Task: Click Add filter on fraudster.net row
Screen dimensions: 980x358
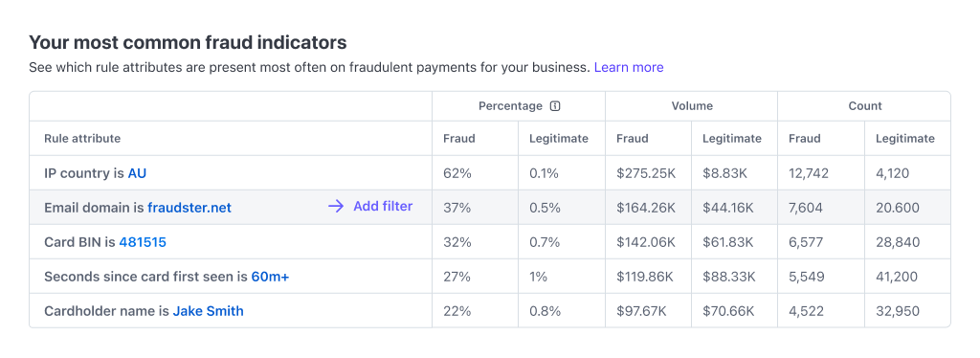Action: coord(383,206)
